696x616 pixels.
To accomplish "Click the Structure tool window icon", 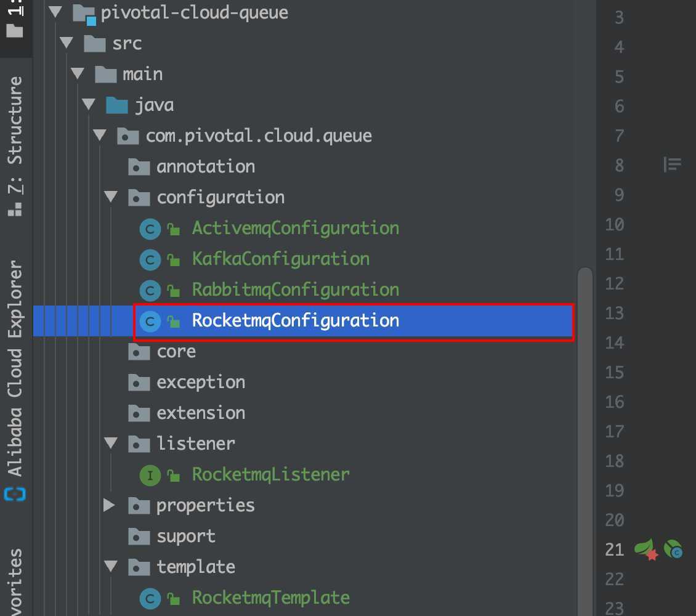I will pyautogui.click(x=14, y=211).
